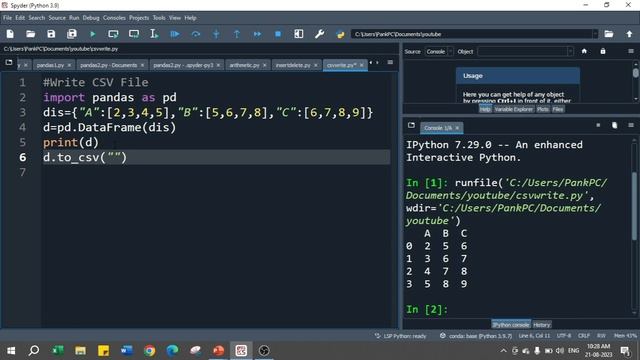
Task: Switch to History tab
Action: (542, 325)
